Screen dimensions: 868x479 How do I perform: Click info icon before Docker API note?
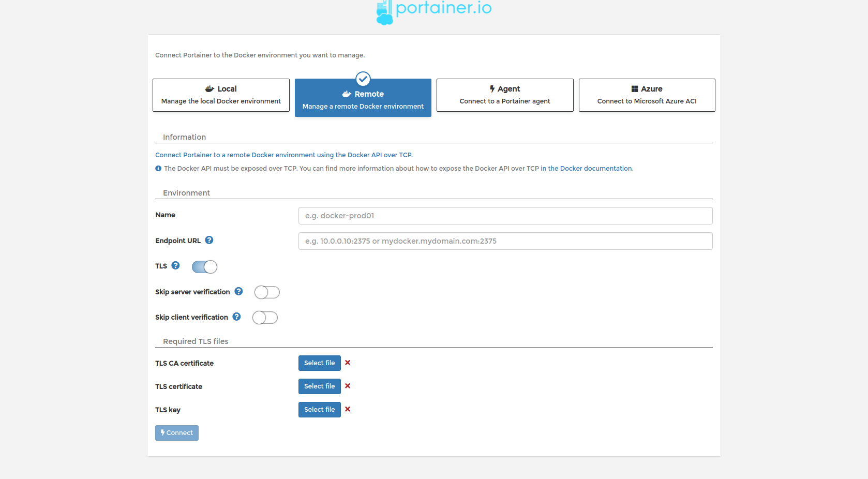[158, 169]
